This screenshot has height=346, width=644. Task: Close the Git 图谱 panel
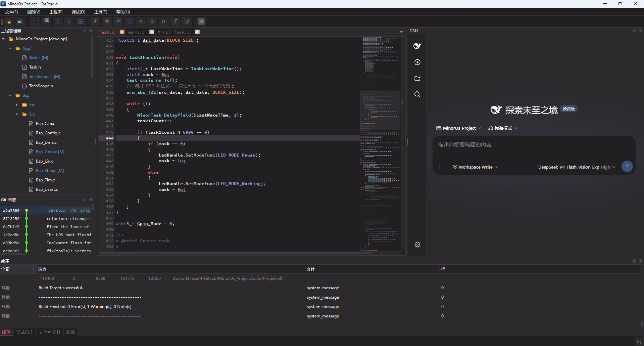(91, 200)
